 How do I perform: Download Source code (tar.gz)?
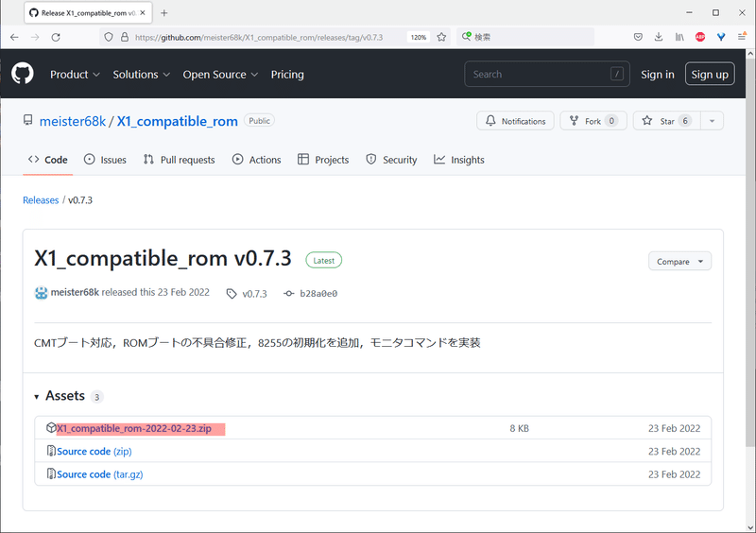pyautogui.click(x=100, y=474)
